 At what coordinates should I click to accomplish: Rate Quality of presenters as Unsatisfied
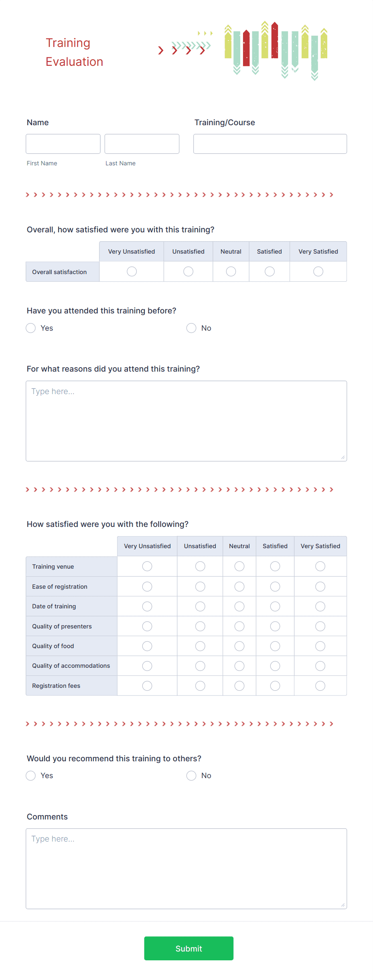coord(200,626)
